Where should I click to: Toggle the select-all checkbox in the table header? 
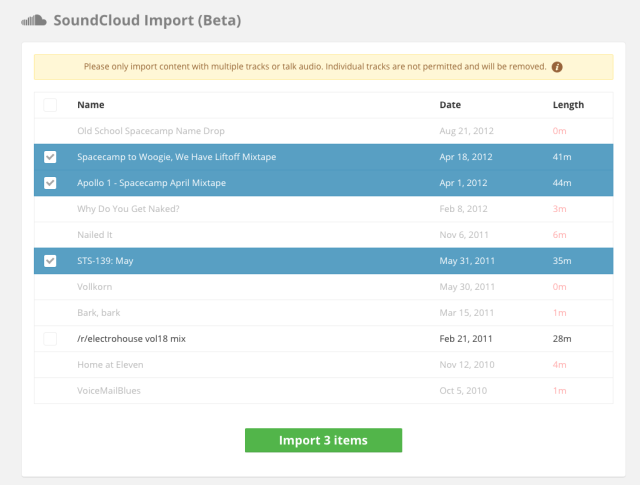click(51, 105)
